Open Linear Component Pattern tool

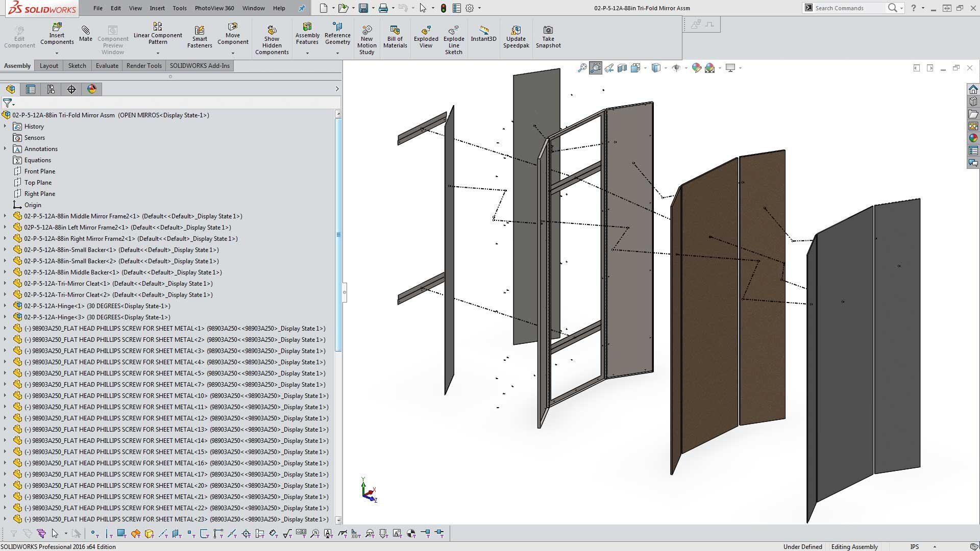pos(158,34)
